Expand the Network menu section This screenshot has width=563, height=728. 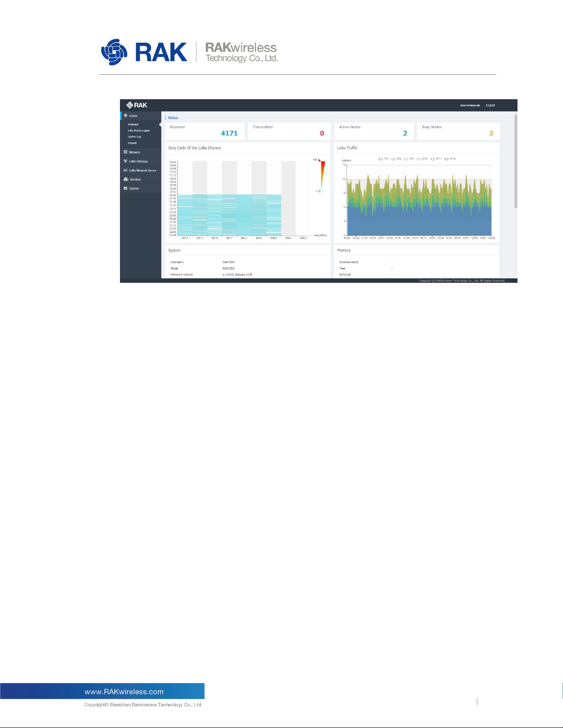[135, 152]
